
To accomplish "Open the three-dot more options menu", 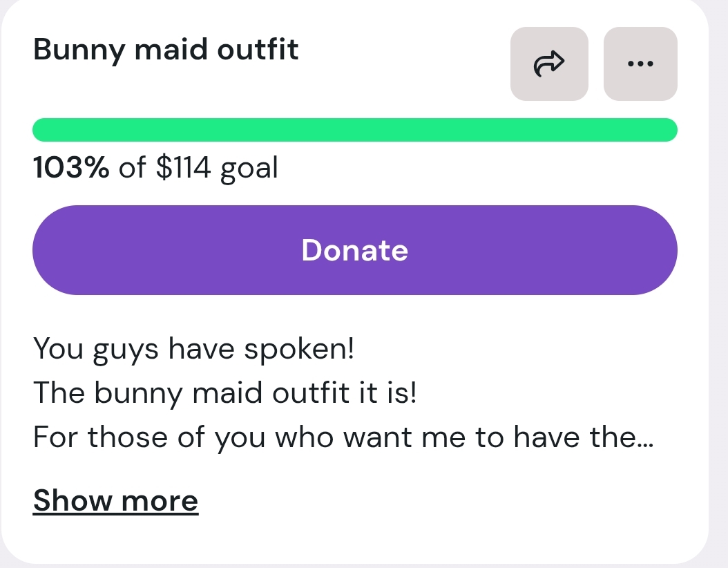I will [640, 64].
